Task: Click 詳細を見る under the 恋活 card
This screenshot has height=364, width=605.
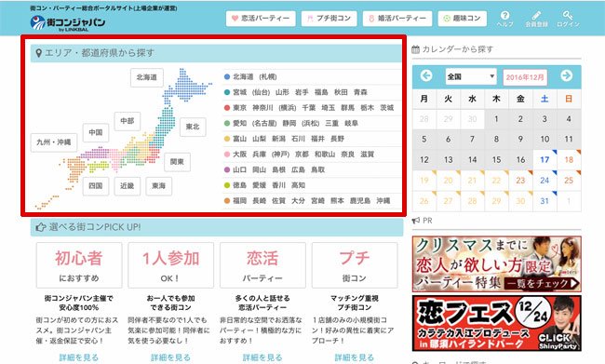Action: (x=262, y=357)
